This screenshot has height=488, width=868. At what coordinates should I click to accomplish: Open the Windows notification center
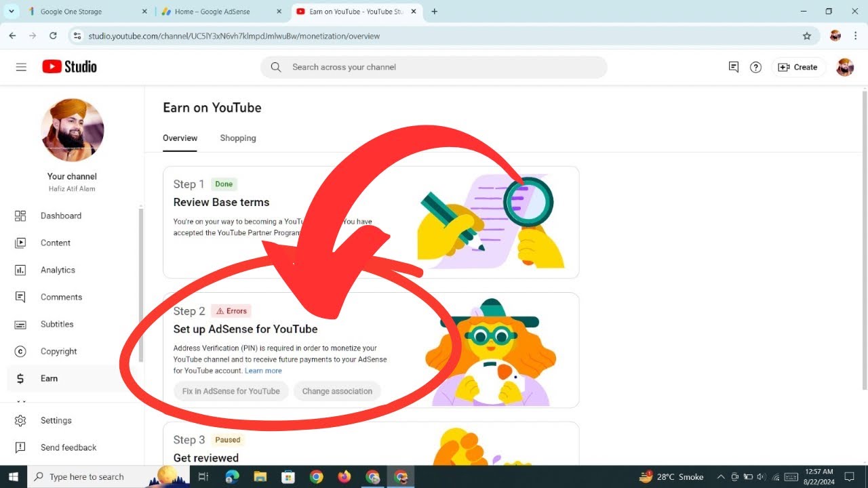pos(851,476)
